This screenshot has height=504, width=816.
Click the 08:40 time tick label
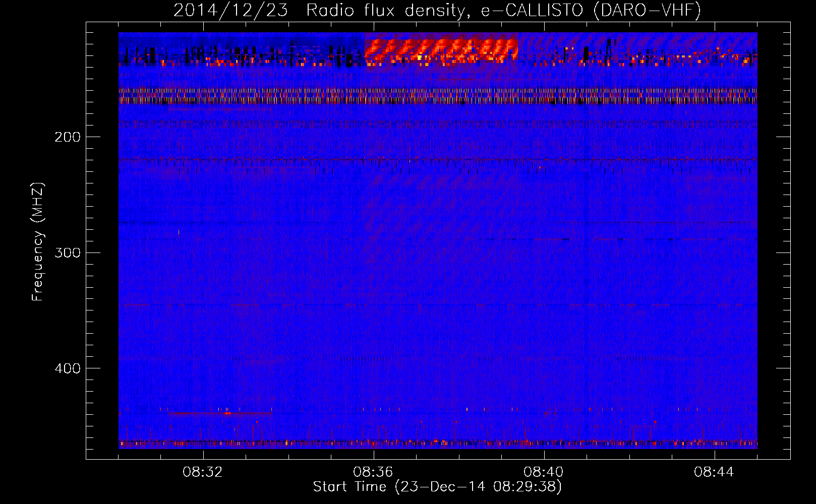(x=544, y=472)
